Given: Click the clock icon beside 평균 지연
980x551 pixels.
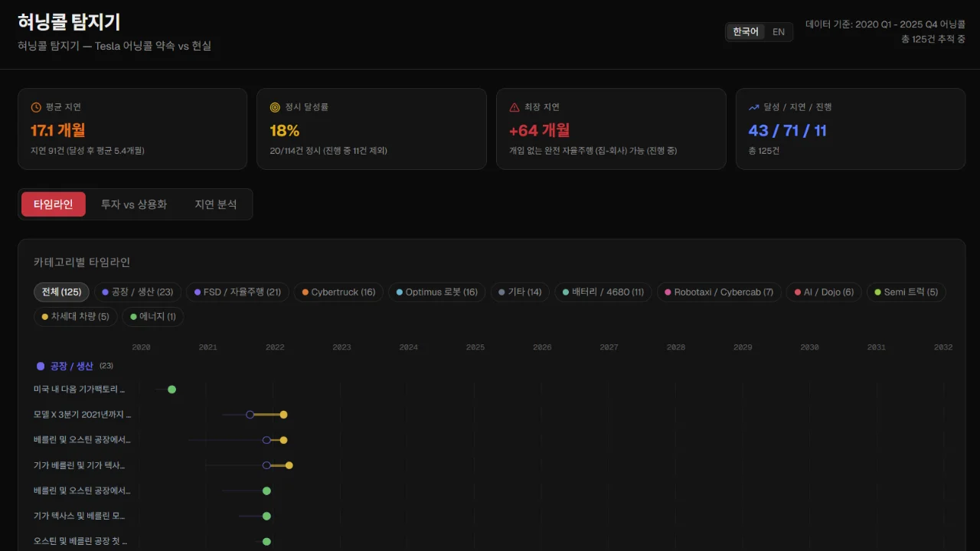Looking at the screenshot, I should click(x=36, y=107).
